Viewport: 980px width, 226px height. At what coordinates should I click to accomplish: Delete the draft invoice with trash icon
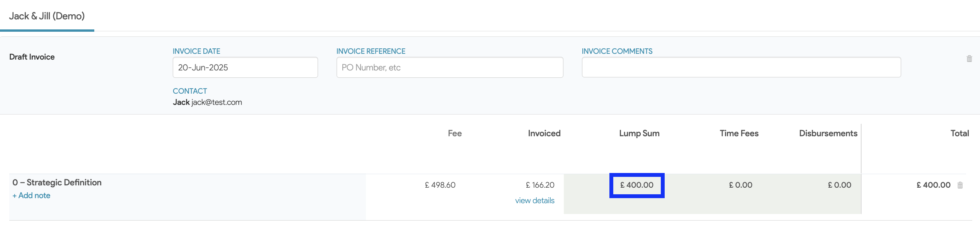(x=969, y=59)
